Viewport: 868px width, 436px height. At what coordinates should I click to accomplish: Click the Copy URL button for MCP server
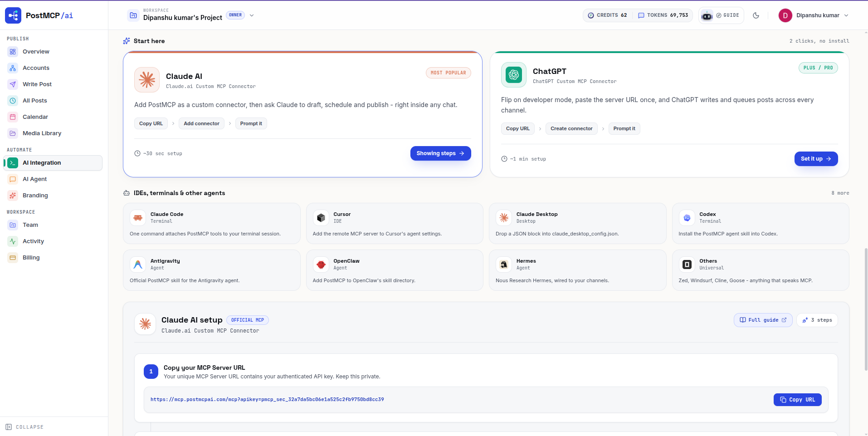[x=798, y=400]
